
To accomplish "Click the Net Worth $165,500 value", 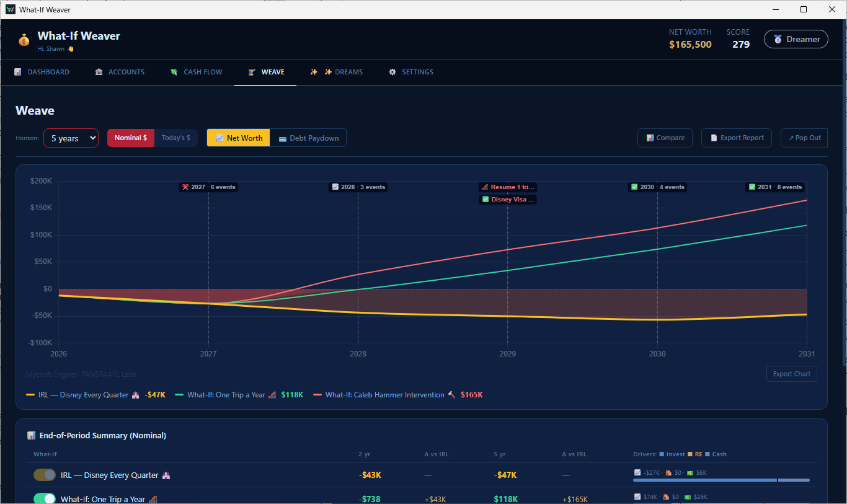I will [x=690, y=45].
